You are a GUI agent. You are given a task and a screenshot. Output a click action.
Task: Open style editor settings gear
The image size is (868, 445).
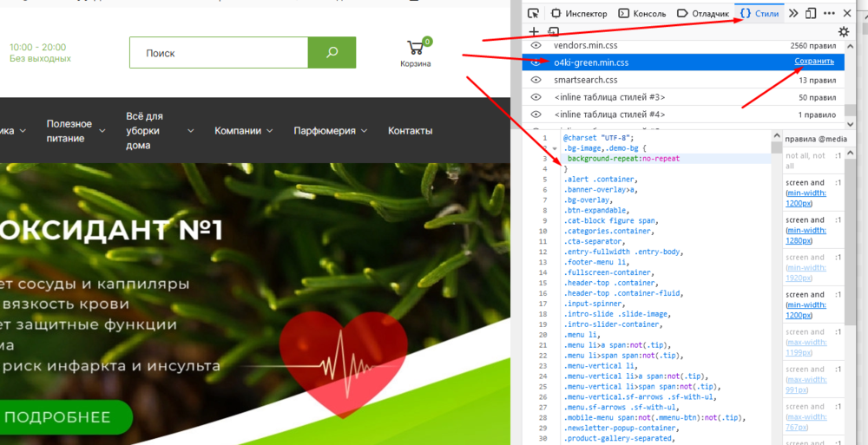click(844, 31)
